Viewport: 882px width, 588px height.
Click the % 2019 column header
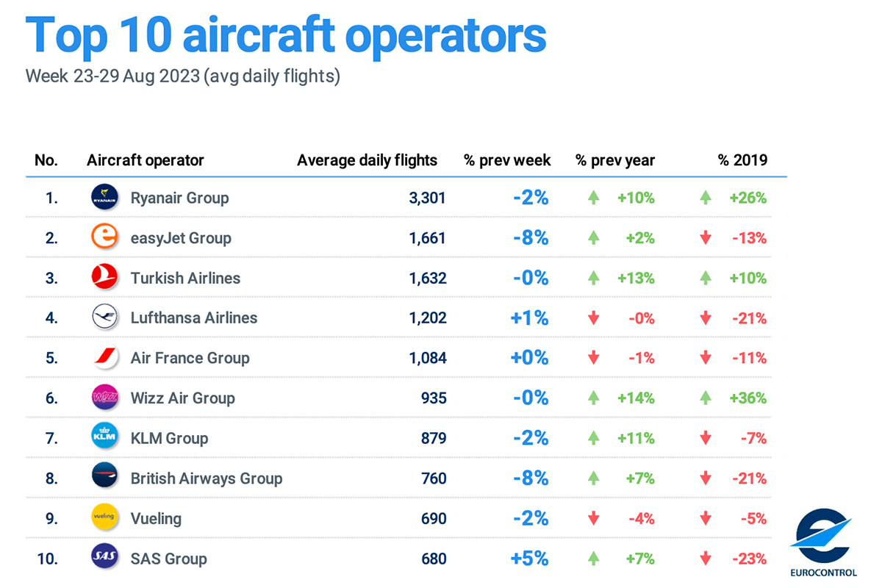pyautogui.click(x=742, y=160)
